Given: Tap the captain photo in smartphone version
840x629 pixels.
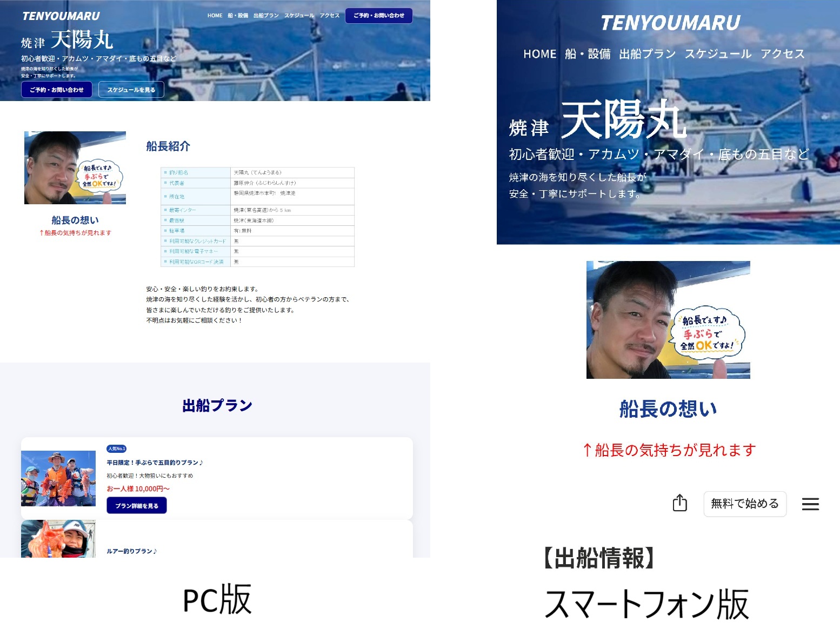Looking at the screenshot, I should [x=668, y=320].
